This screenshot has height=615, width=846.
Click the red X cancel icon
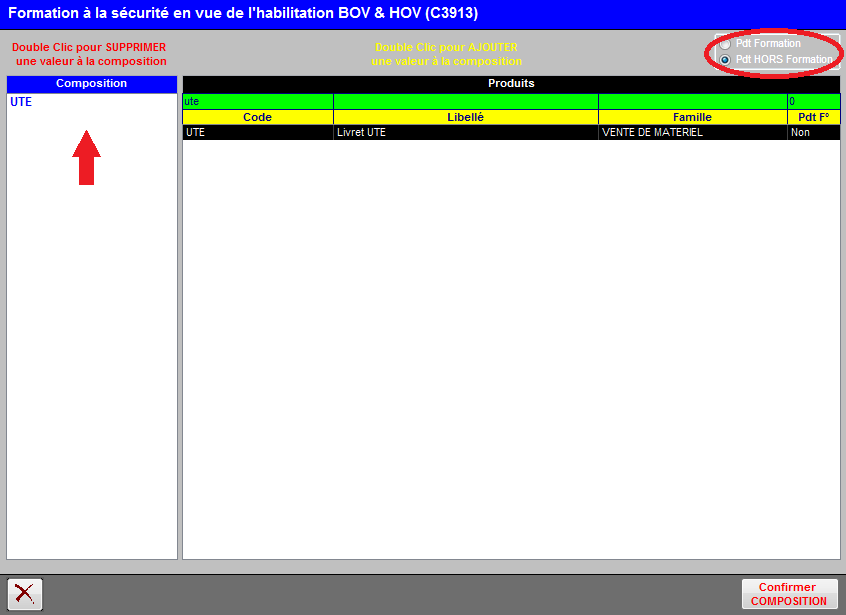(x=25, y=593)
